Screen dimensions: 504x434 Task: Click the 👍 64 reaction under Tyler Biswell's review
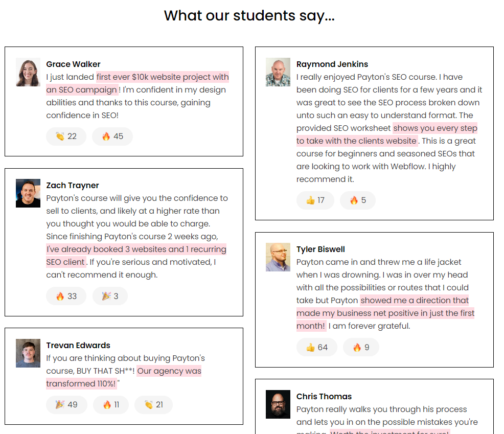(316, 347)
